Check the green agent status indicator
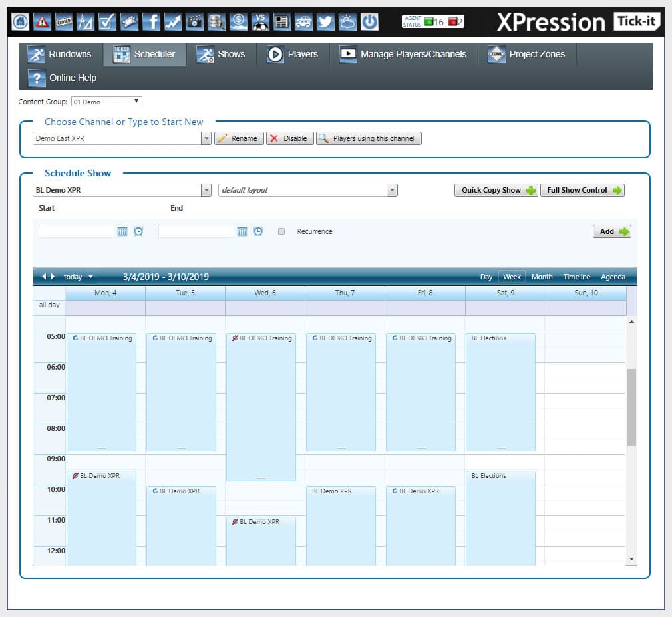Screen dimensions: 672x617 coord(428,21)
